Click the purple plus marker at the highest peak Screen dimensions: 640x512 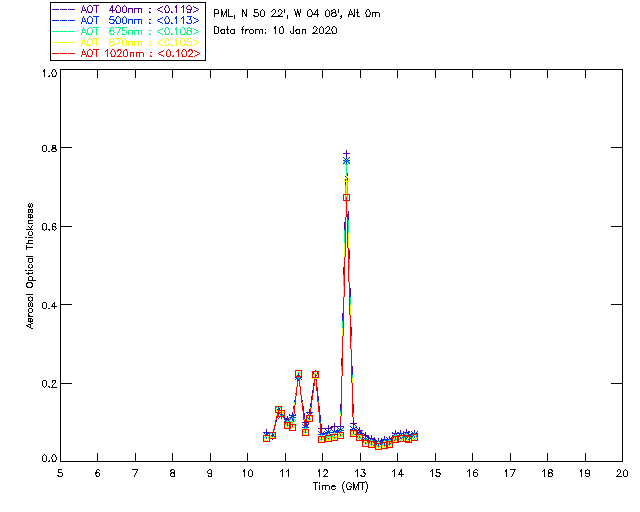[347, 154]
